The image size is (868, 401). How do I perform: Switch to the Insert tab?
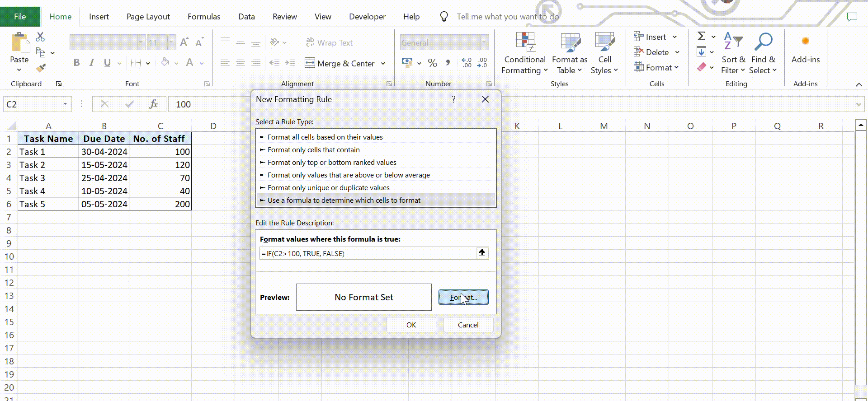pyautogui.click(x=99, y=17)
